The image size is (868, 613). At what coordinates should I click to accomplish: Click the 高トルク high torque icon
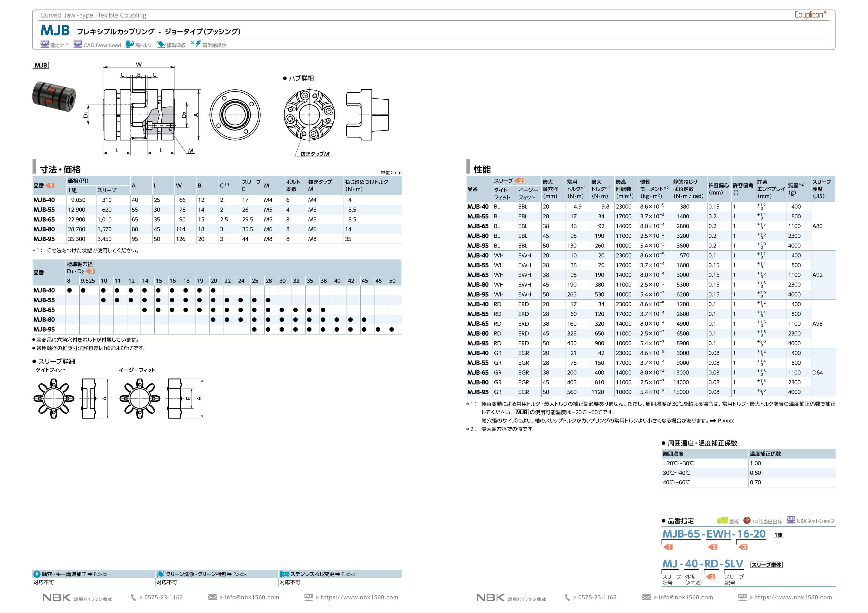130,44
